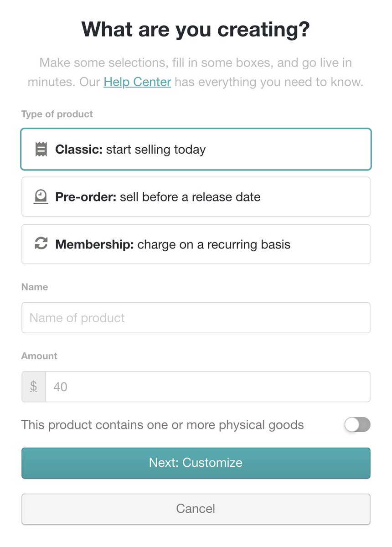
Task: Click the dollar sign currency symbol
Action: [x=34, y=387]
